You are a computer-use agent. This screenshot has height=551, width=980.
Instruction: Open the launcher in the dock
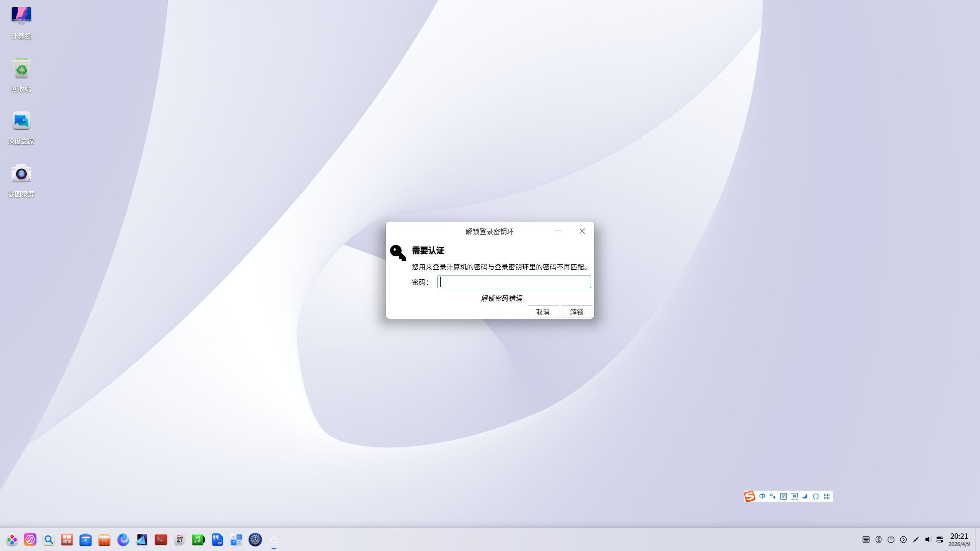pyautogui.click(x=12, y=540)
